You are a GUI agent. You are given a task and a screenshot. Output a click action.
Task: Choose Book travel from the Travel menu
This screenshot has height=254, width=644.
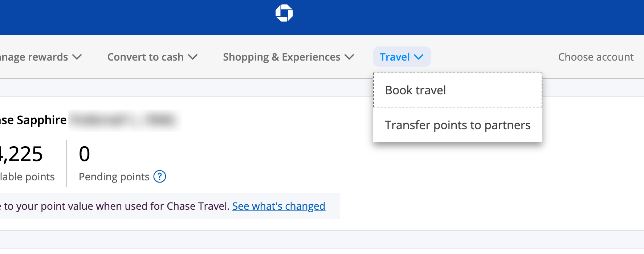pos(415,90)
